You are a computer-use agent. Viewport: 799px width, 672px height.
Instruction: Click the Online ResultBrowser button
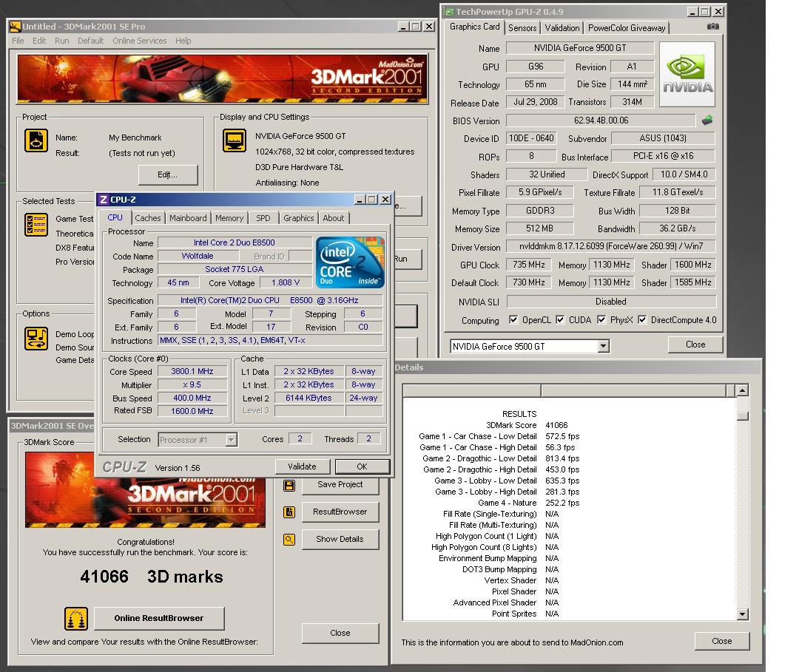(159, 618)
